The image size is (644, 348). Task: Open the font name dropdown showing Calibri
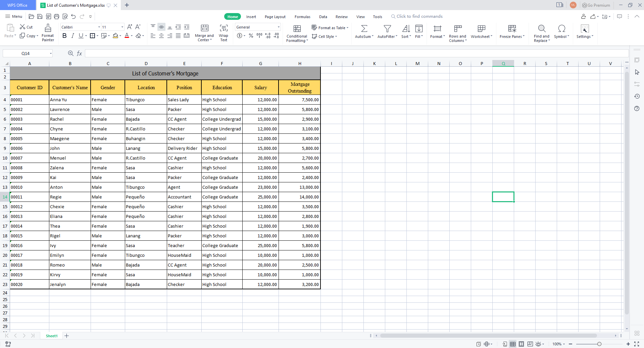point(99,27)
